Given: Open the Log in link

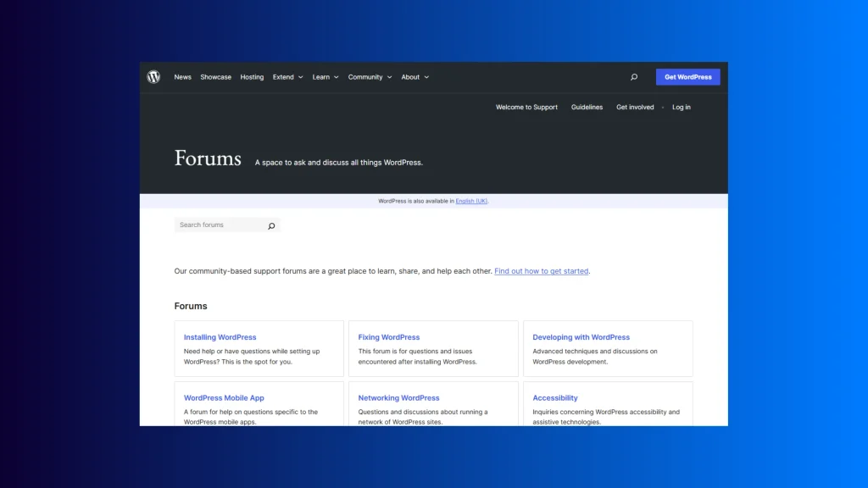Looking at the screenshot, I should tap(681, 108).
